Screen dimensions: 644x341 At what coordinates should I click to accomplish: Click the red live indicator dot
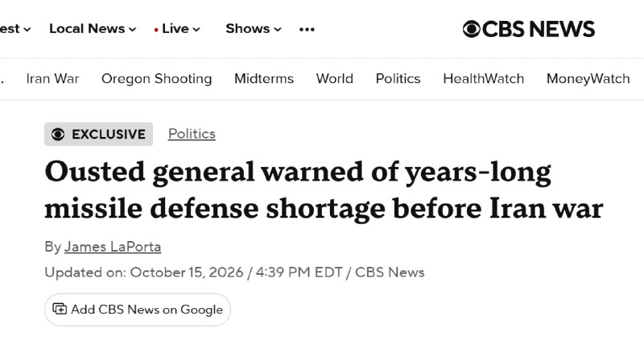pos(156,30)
